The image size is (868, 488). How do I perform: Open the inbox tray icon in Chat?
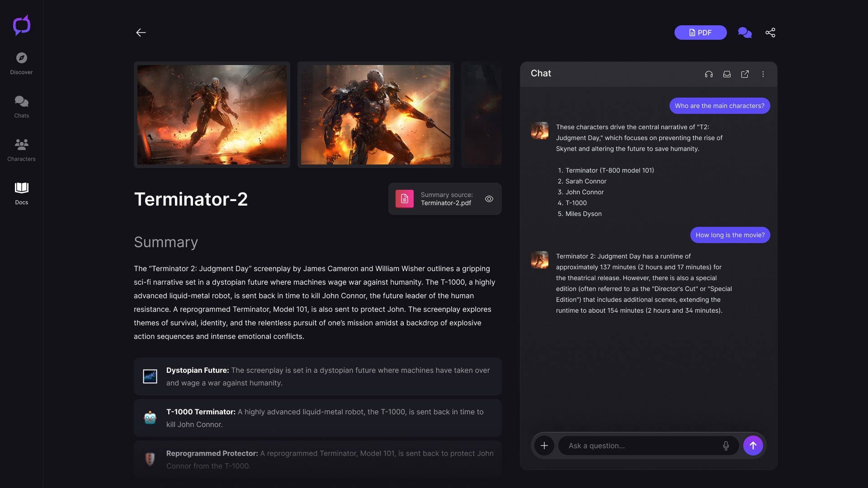click(726, 74)
